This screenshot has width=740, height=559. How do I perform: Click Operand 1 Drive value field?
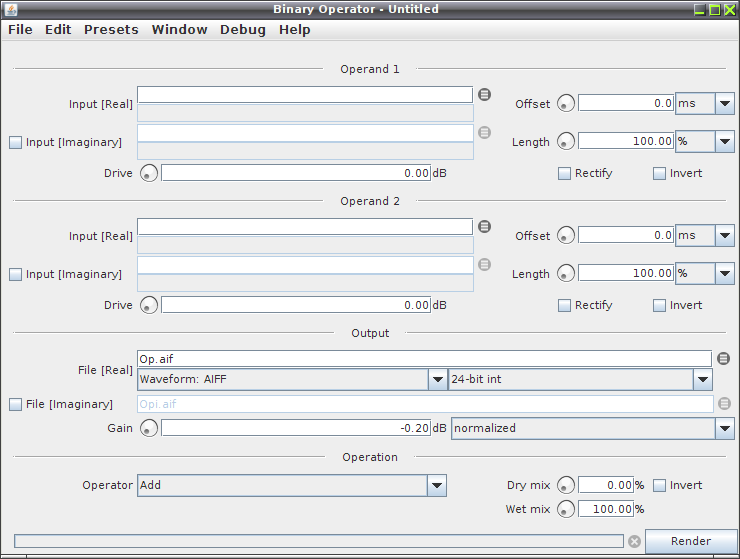coord(296,173)
